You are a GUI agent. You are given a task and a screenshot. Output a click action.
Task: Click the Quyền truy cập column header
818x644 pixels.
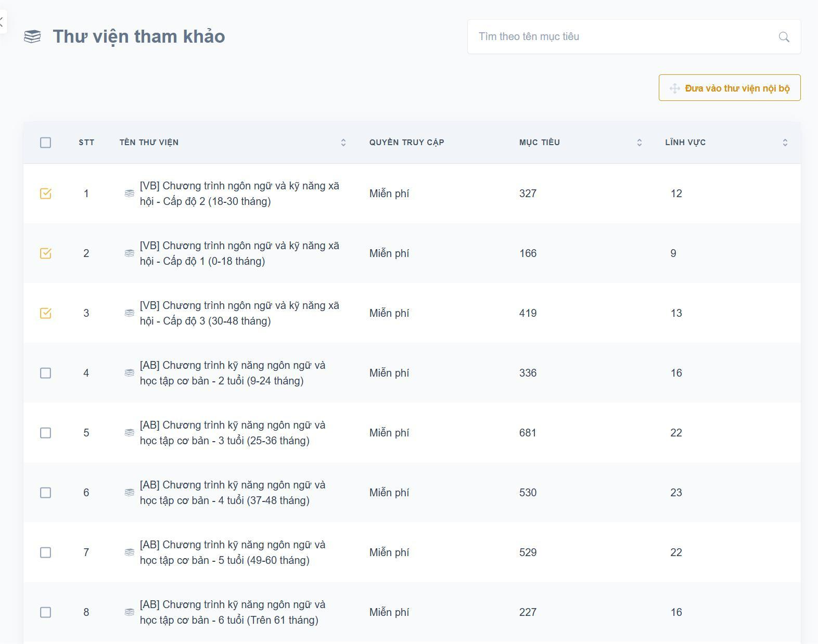406,143
